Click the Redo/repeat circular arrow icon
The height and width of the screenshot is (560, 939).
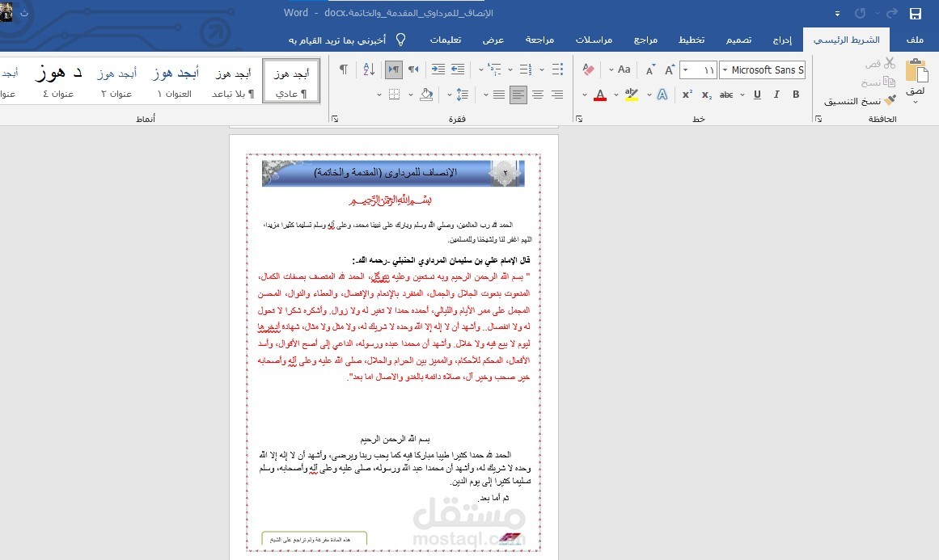(x=860, y=13)
